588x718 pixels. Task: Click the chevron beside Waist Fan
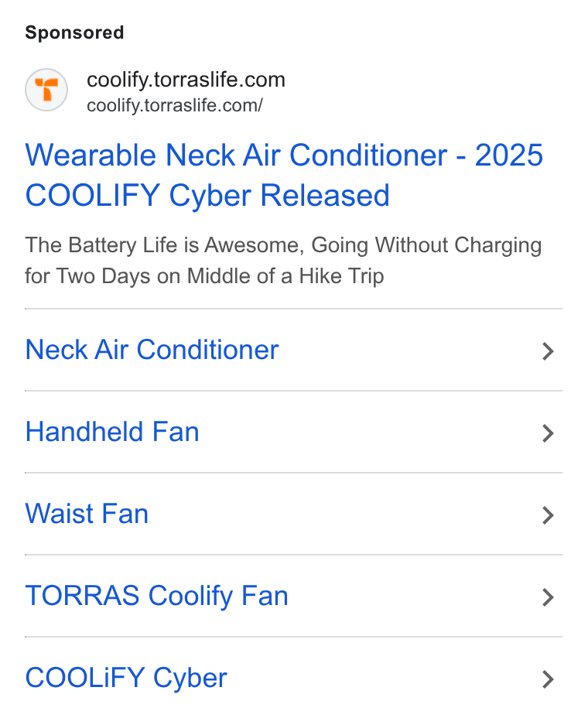(548, 515)
